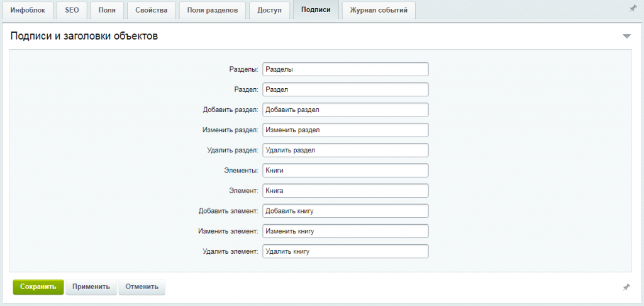Focus the Разделы input field
The height and width of the screenshot is (306, 644).
pos(345,69)
